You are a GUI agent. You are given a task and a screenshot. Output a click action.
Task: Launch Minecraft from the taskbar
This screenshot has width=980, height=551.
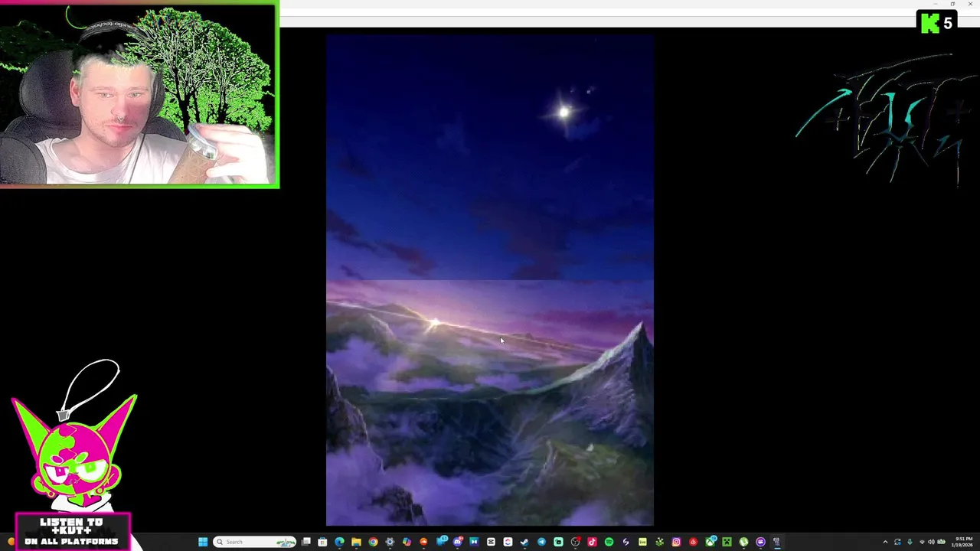pos(727,542)
